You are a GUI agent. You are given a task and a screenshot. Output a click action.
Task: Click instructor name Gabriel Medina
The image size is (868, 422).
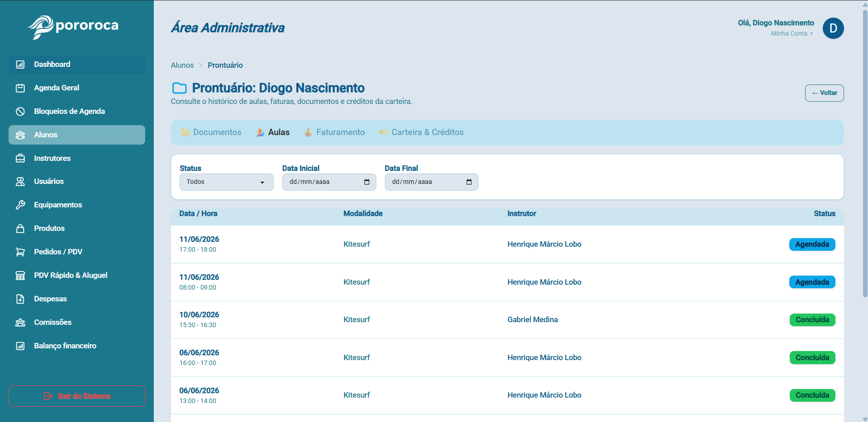coord(532,320)
